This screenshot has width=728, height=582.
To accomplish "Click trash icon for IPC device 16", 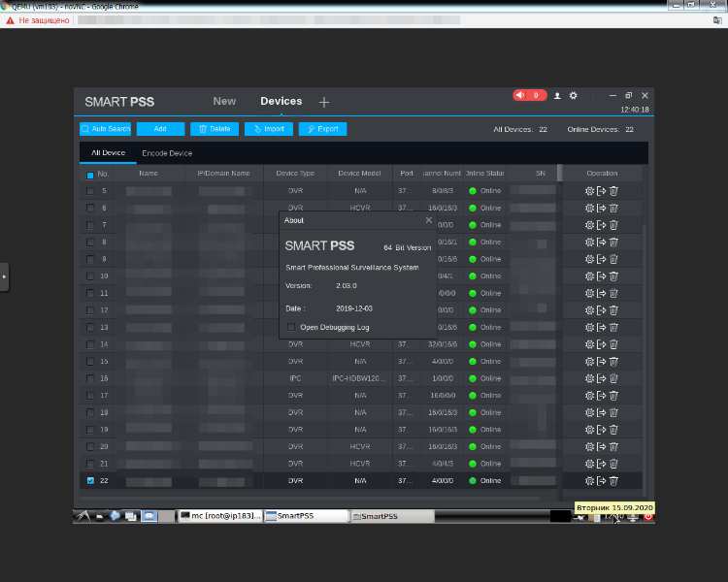I will [613, 378].
